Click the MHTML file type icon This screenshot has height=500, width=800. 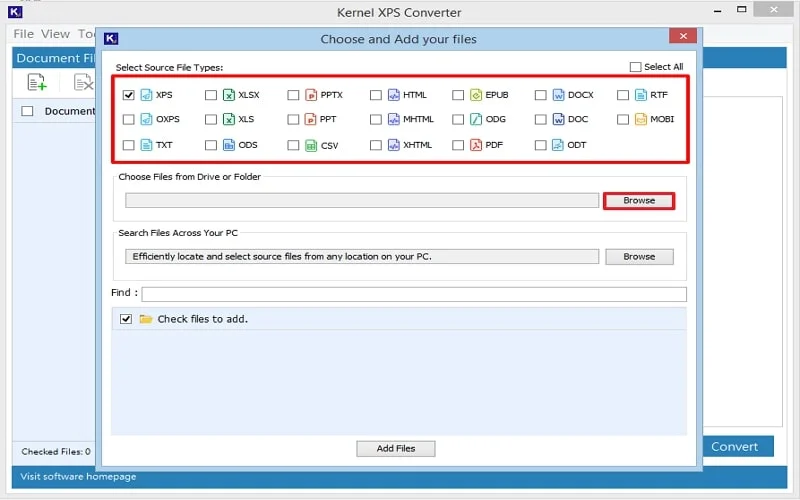point(393,119)
